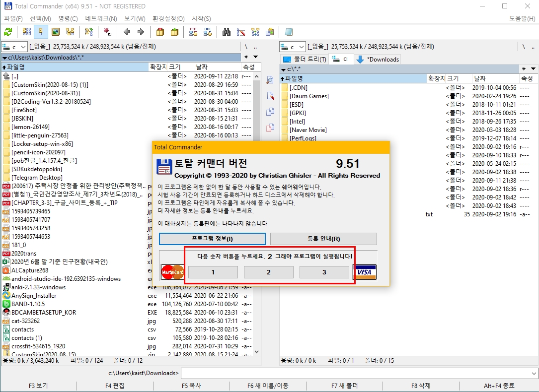Open the 환경설정(O) menu
Image resolution: width=539 pixels, height=392 pixels.
[x=168, y=18]
